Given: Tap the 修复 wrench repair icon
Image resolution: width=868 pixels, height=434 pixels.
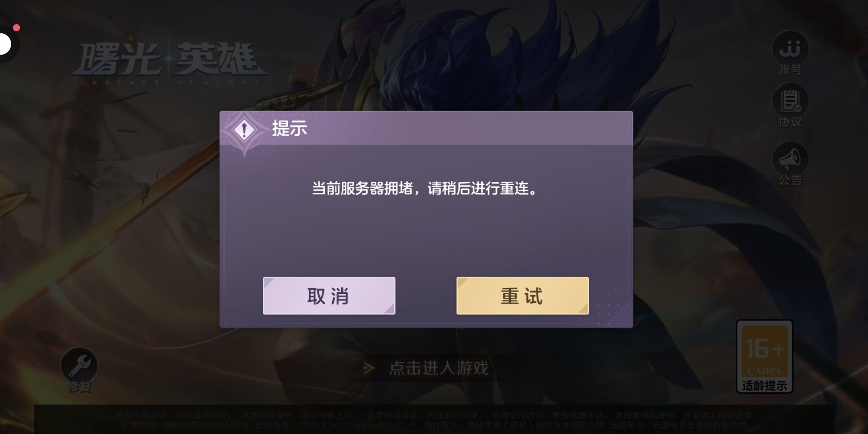Looking at the screenshot, I should (x=79, y=366).
